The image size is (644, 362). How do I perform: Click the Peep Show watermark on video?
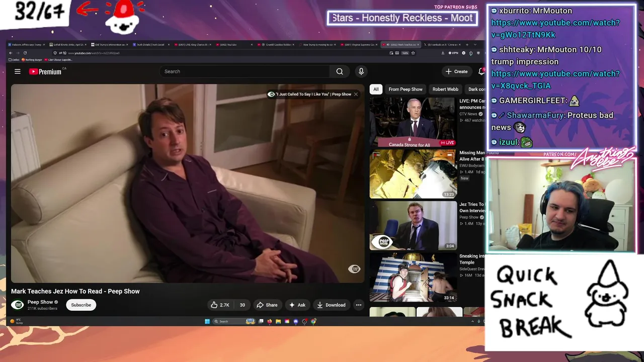point(354,269)
